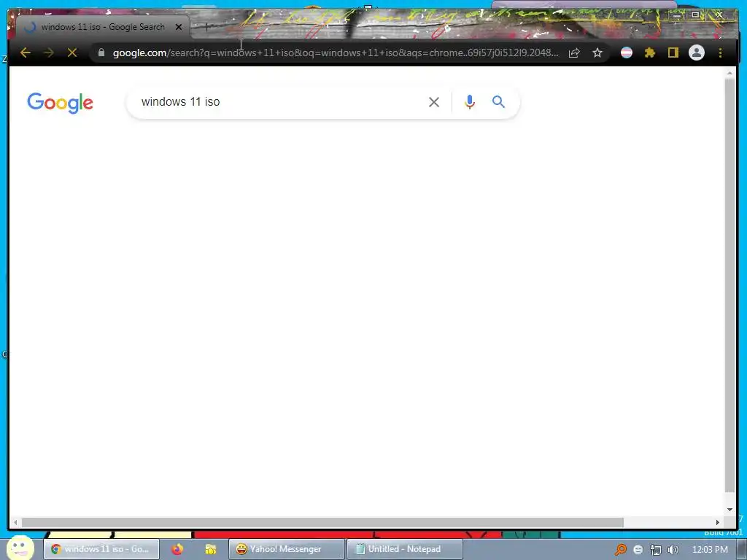Click the smiley face tray icon
The image size is (747, 560).
point(638,550)
